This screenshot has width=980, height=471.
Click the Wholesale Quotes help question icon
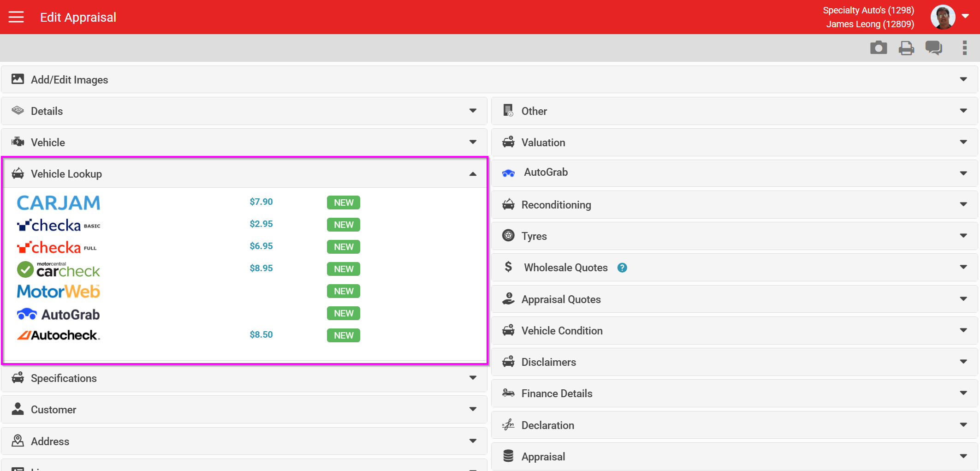tap(622, 268)
